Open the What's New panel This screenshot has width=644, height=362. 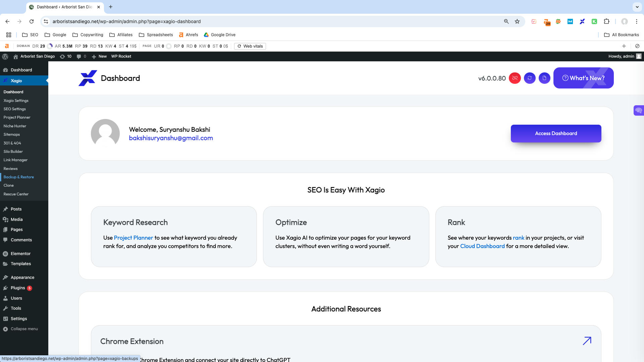pyautogui.click(x=583, y=78)
